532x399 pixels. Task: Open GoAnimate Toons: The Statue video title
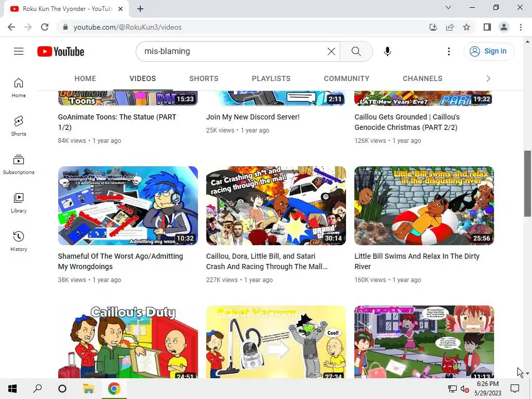[117, 122]
